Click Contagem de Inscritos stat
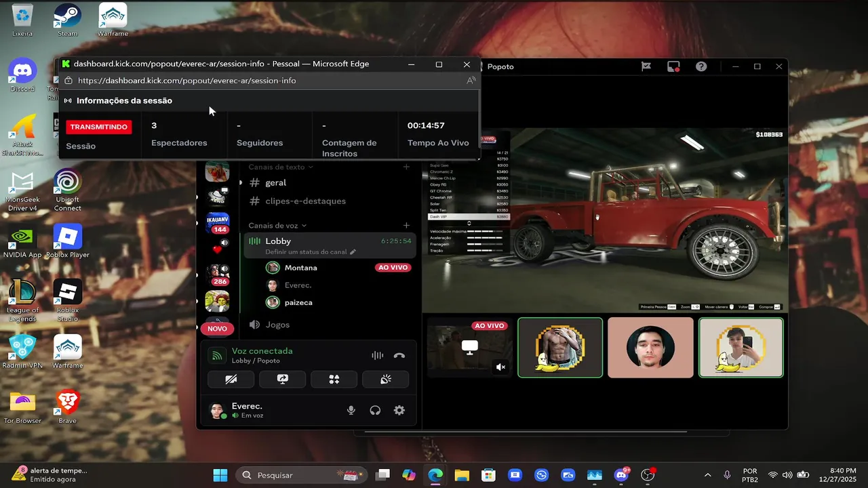Screen dimensions: 868x488 (x=349, y=140)
